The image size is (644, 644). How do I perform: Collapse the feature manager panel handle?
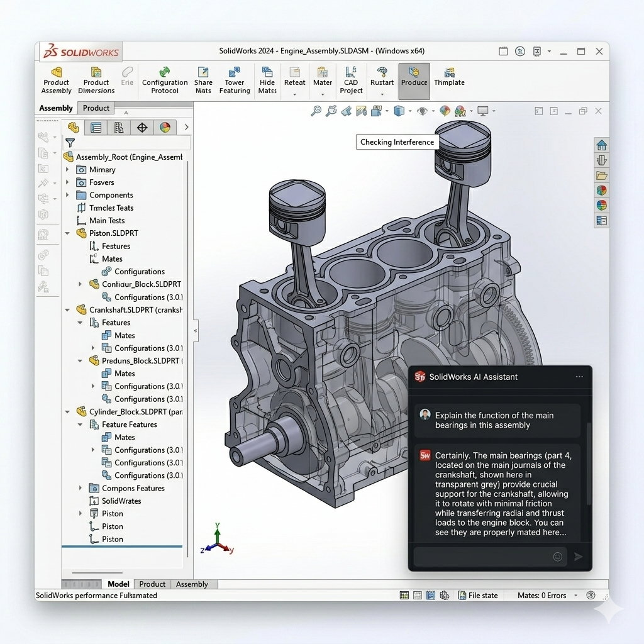coord(196,330)
